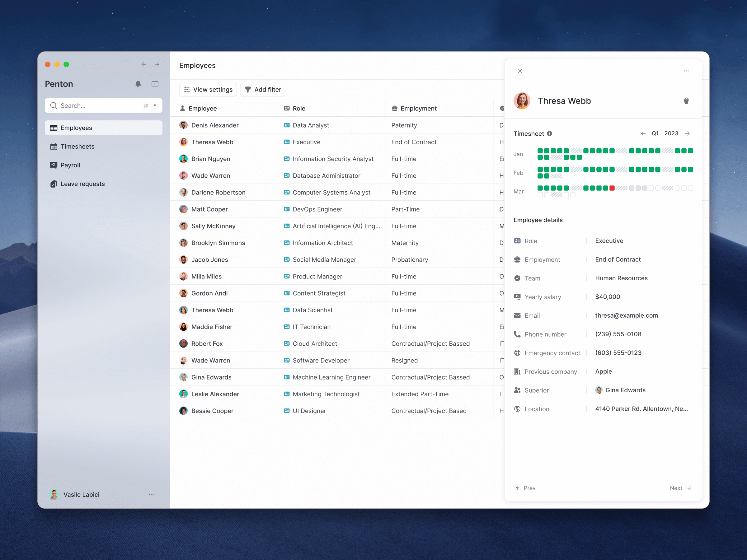Open the more options menu in the detail panel
747x560 pixels.
[x=686, y=71]
